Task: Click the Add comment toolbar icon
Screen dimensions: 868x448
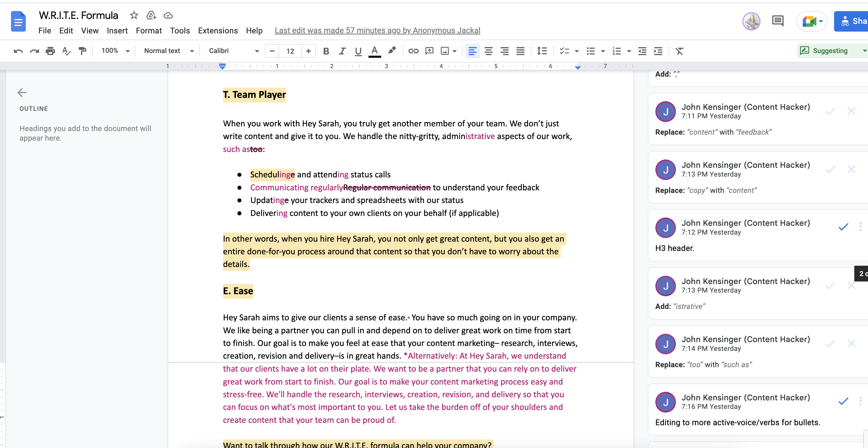Action: 429,51
